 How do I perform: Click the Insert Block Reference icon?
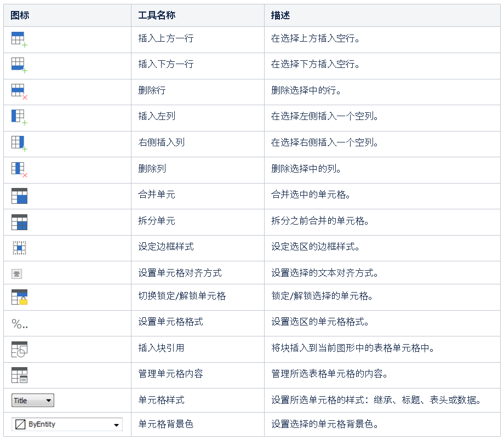[19, 349]
